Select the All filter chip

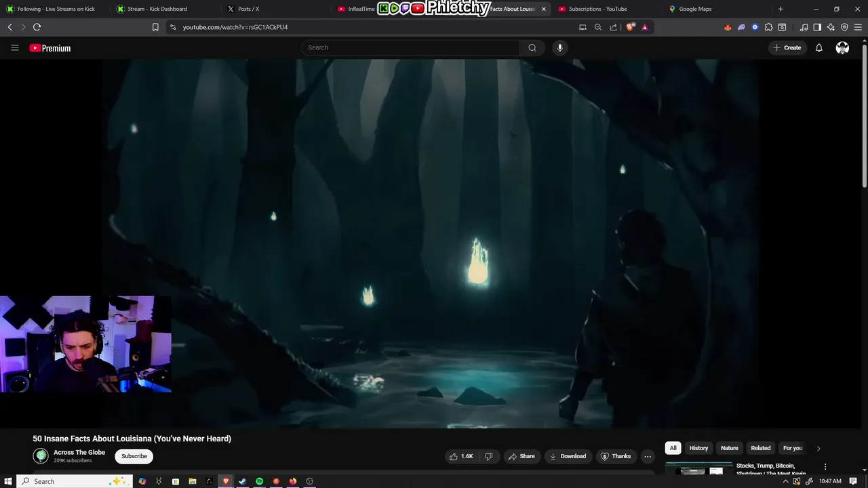(x=673, y=448)
